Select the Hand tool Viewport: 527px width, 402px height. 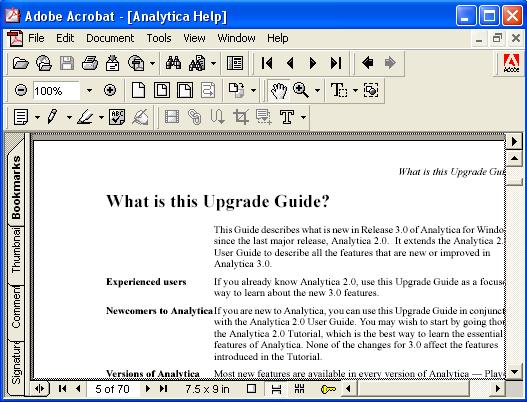[x=279, y=90]
